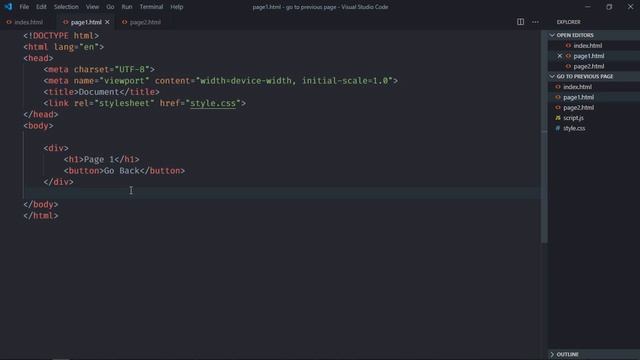Click the CSS icon beside style.css
640x360 pixels.
[558, 128]
